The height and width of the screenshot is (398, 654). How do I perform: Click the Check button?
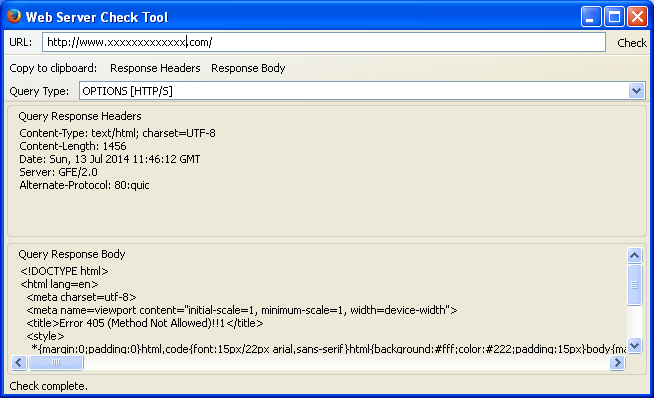click(x=632, y=43)
